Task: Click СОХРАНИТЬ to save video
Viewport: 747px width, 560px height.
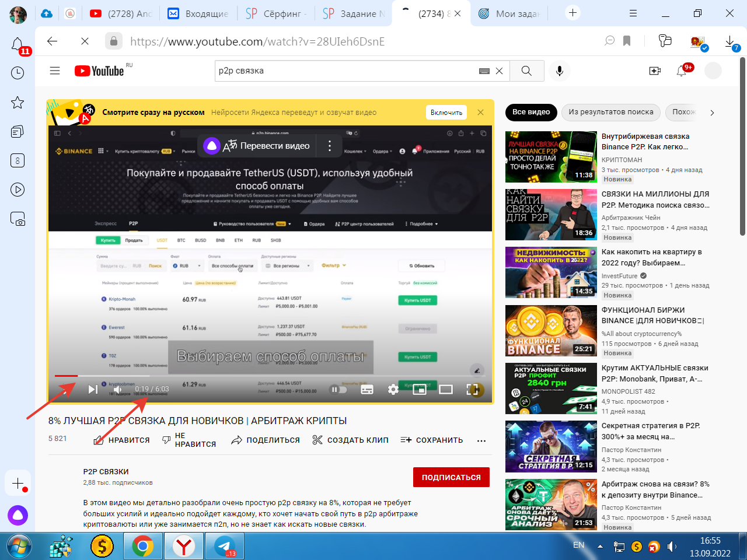Action: click(432, 440)
